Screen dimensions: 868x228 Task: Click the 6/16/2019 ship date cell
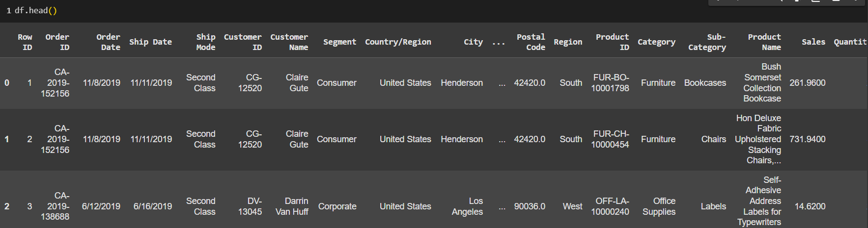point(153,206)
